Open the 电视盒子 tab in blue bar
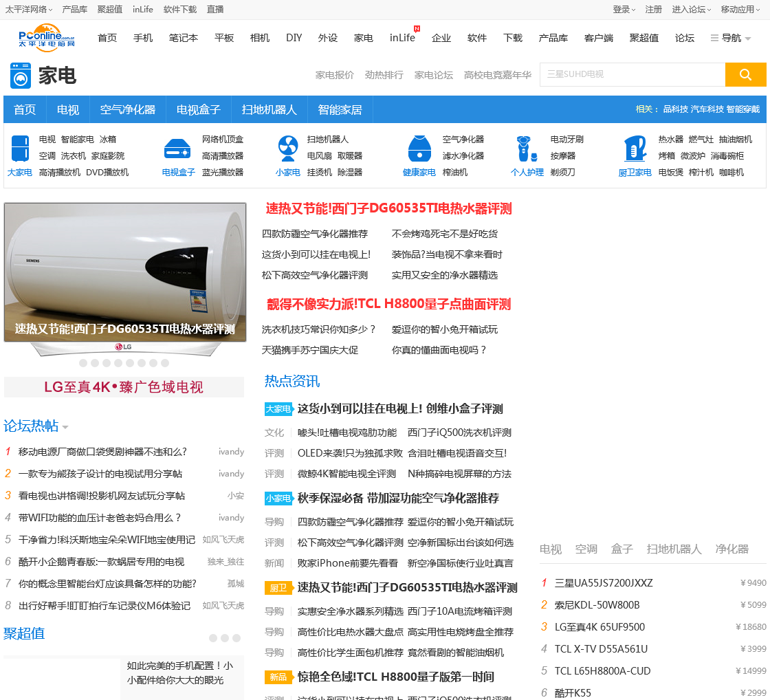Image resolution: width=770 pixels, height=700 pixels. 199,109
